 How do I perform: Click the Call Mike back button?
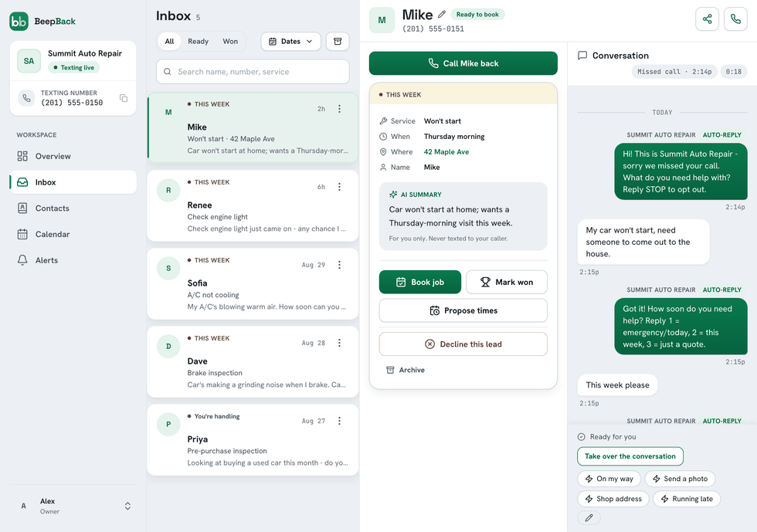463,63
